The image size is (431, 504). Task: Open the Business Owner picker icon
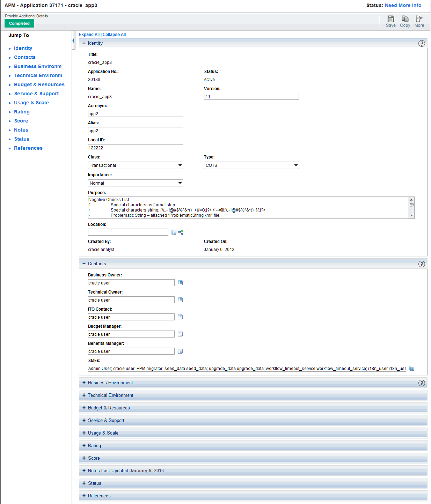[180, 283]
